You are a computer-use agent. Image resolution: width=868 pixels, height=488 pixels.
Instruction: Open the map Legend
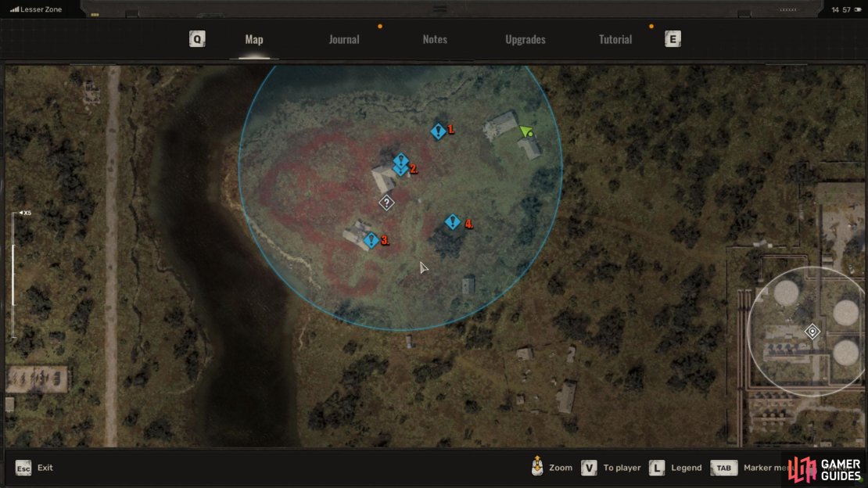coord(687,468)
